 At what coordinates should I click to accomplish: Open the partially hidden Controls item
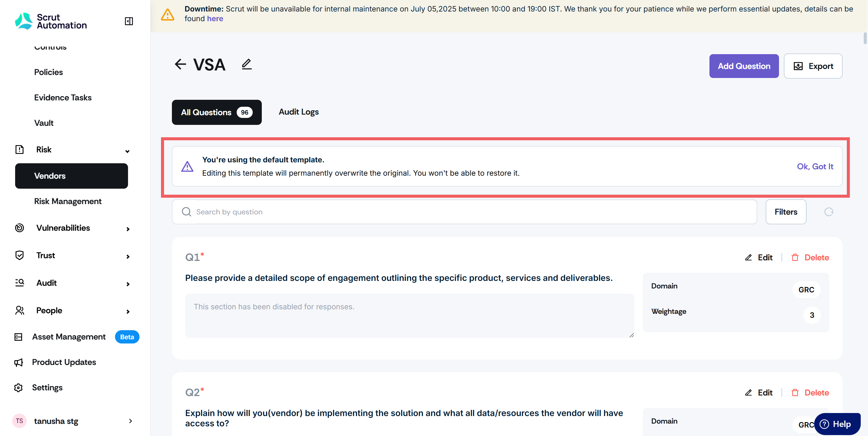(50, 47)
